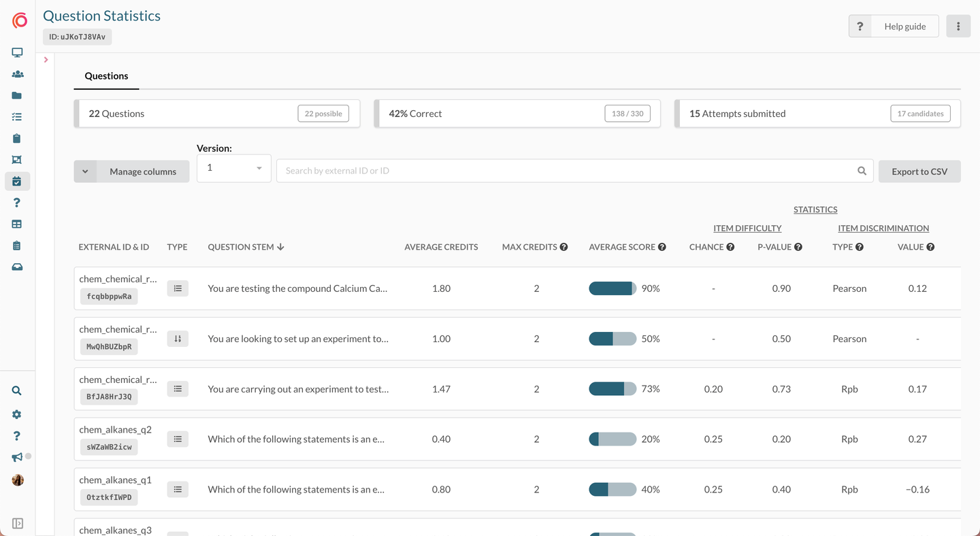Open the settings gear in the sidebar

click(x=17, y=415)
